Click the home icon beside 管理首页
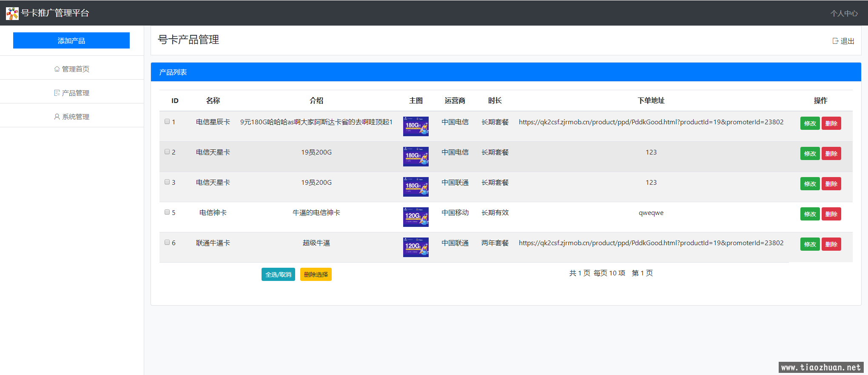Viewport: 868px width, 375px height. (x=57, y=69)
